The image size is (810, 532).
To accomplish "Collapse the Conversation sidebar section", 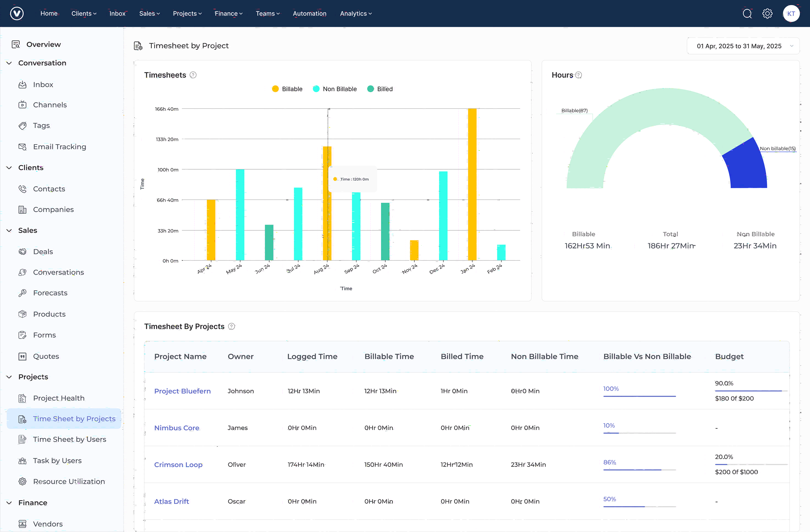I will 9,63.
